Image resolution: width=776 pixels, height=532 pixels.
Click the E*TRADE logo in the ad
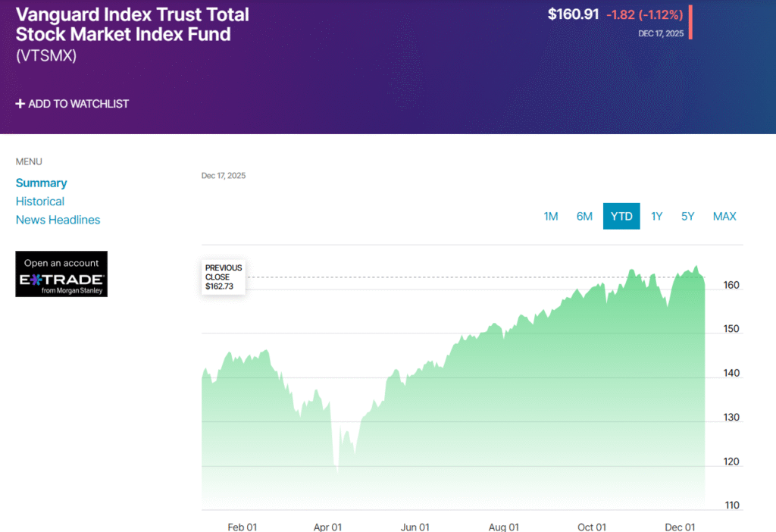click(x=61, y=280)
